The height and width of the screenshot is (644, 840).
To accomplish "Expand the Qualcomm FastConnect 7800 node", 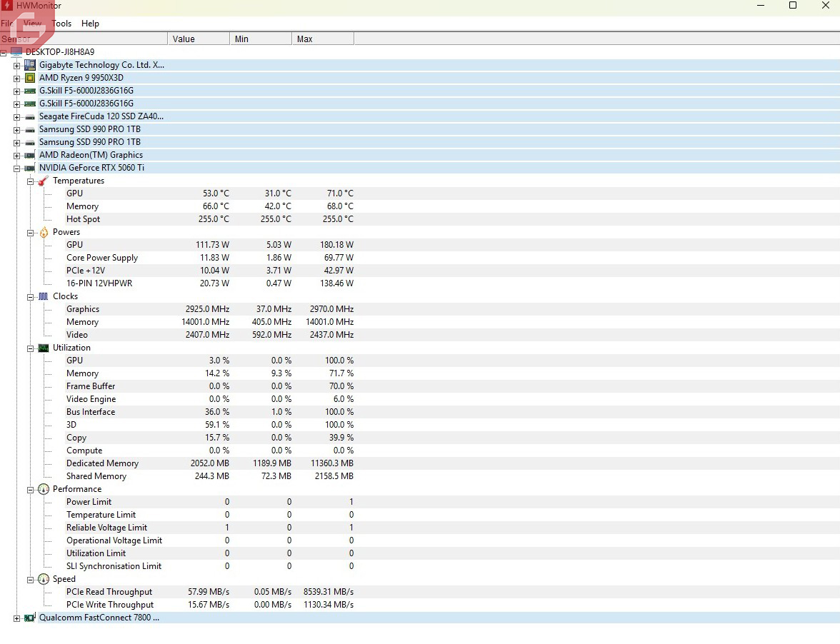I will [16, 618].
